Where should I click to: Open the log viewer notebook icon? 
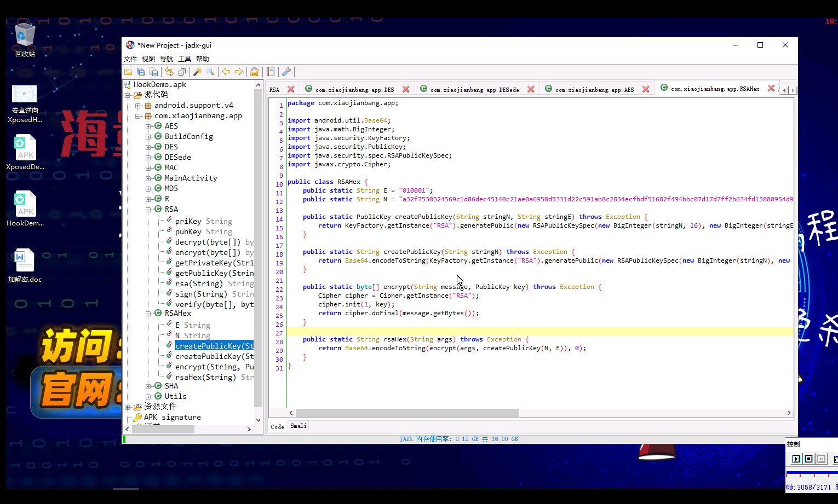click(271, 72)
